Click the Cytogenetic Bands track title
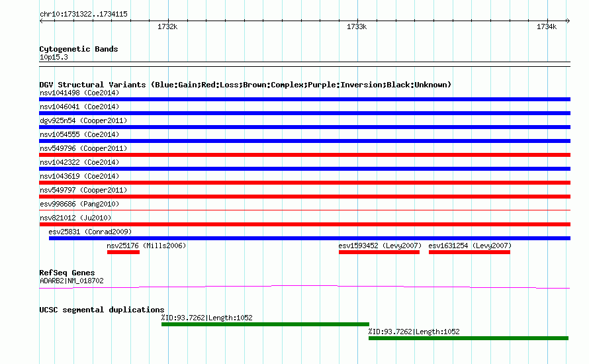Screen dimensions: 589x364 [x=79, y=49]
